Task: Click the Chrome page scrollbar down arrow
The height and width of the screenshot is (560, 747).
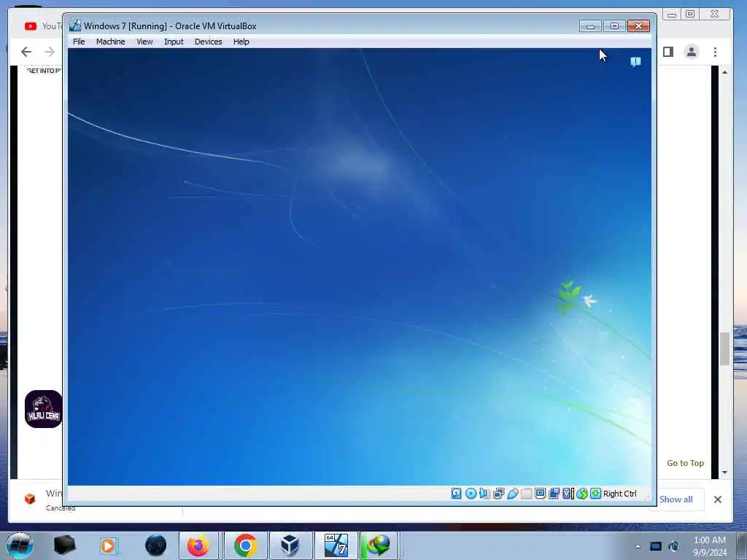Action: click(724, 472)
